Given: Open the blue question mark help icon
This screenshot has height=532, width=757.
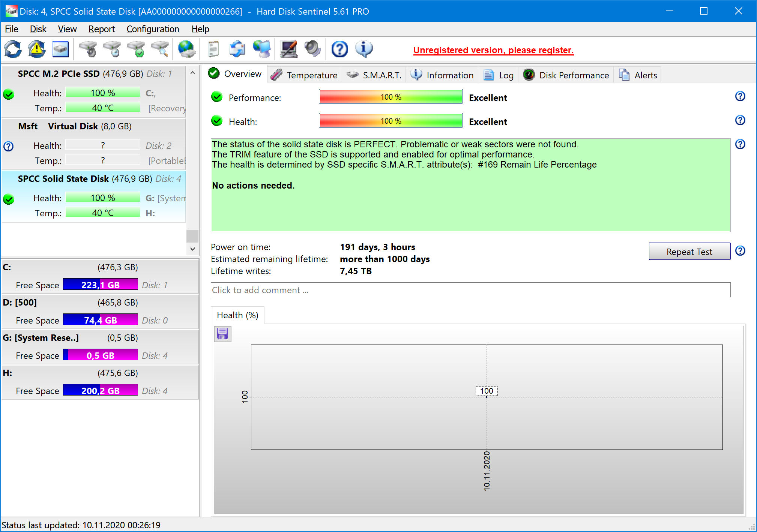Looking at the screenshot, I should coord(339,49).
